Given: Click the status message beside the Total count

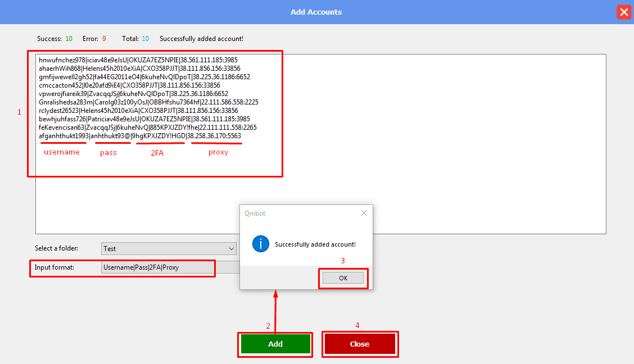Looking at the screenshot, I should point(201,39).
